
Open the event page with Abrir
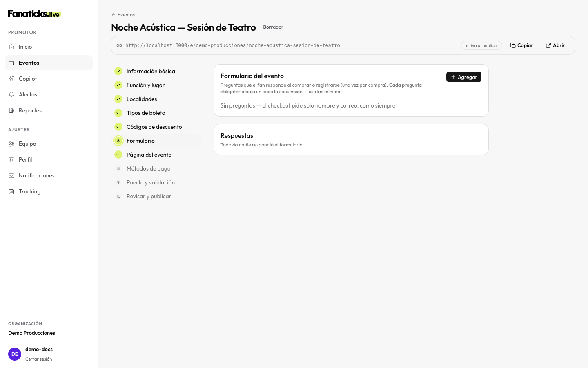point(555,45)
